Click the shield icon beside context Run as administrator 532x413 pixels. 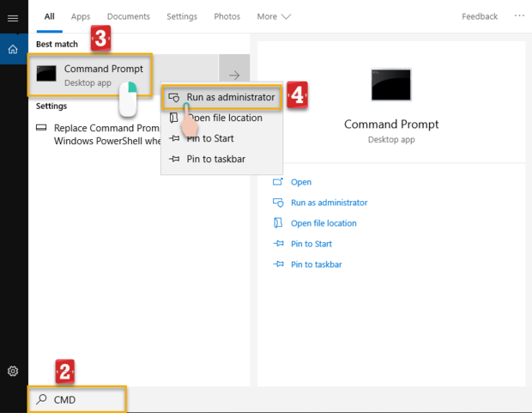174,98
